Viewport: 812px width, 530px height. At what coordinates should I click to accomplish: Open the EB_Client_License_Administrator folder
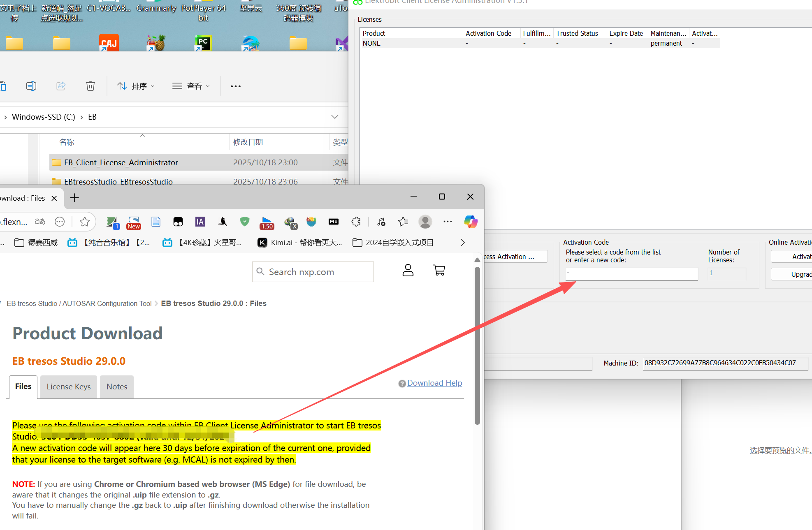(121, 162)
